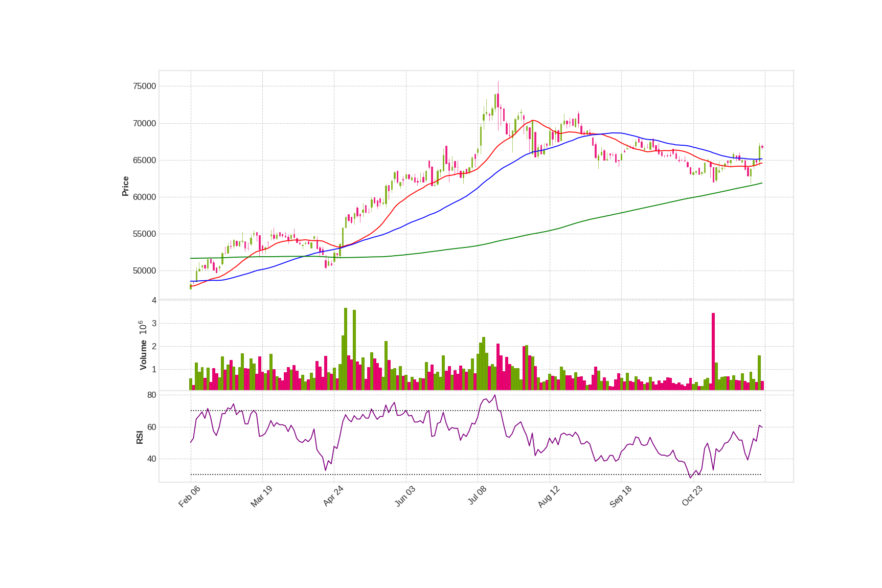Click the Jun 03 date label
882x588 pixels.
405,496
